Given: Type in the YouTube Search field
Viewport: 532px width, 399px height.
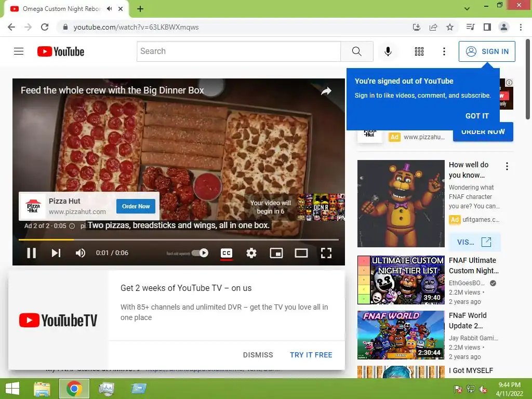Looking at the screenshot, I should pyautogui.click(x=238, y=51).
